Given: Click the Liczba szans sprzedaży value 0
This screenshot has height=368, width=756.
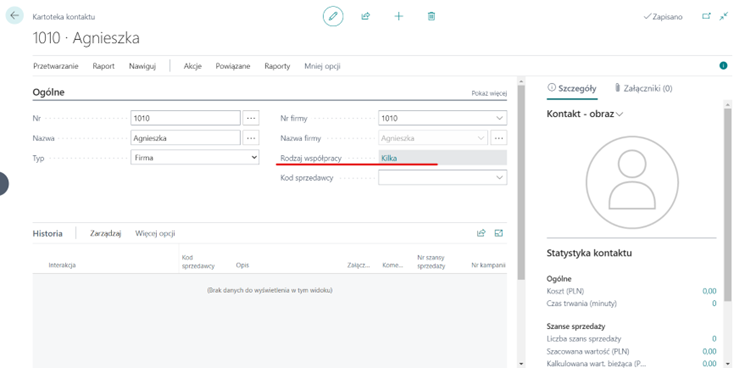Looking at the screenshot, I should (x=714, y=339).
